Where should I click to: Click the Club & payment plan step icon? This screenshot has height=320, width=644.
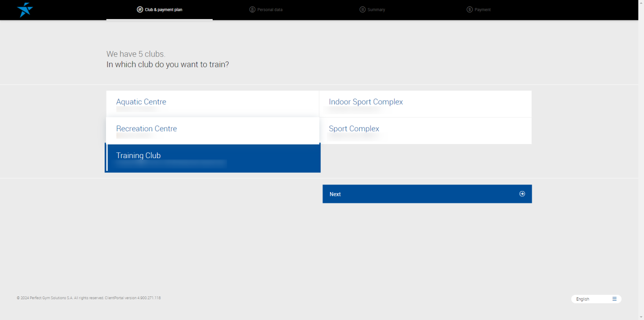[x=140, y=9]
